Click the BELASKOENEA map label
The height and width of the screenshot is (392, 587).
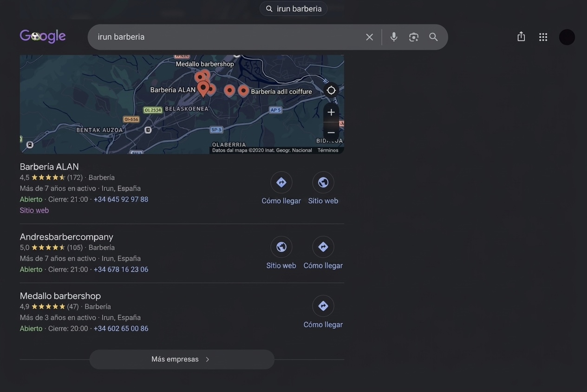pyautogui.click(x=187, y=109)
